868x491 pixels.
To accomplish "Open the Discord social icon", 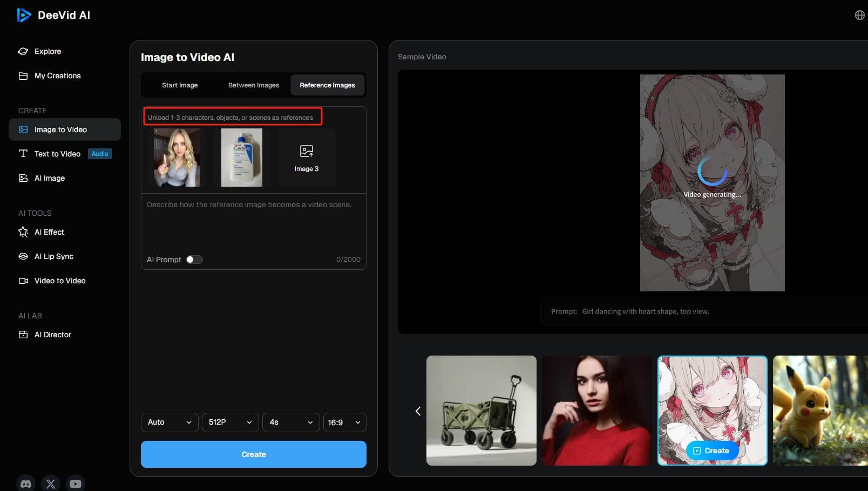I will [26, 483].
